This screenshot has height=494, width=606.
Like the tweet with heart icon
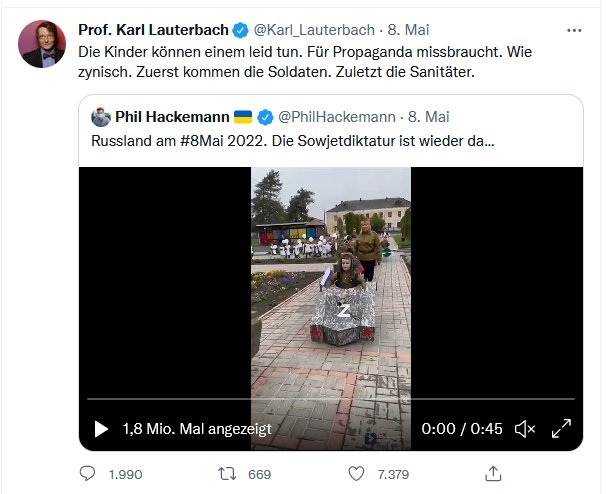click(x=357, y=472)
